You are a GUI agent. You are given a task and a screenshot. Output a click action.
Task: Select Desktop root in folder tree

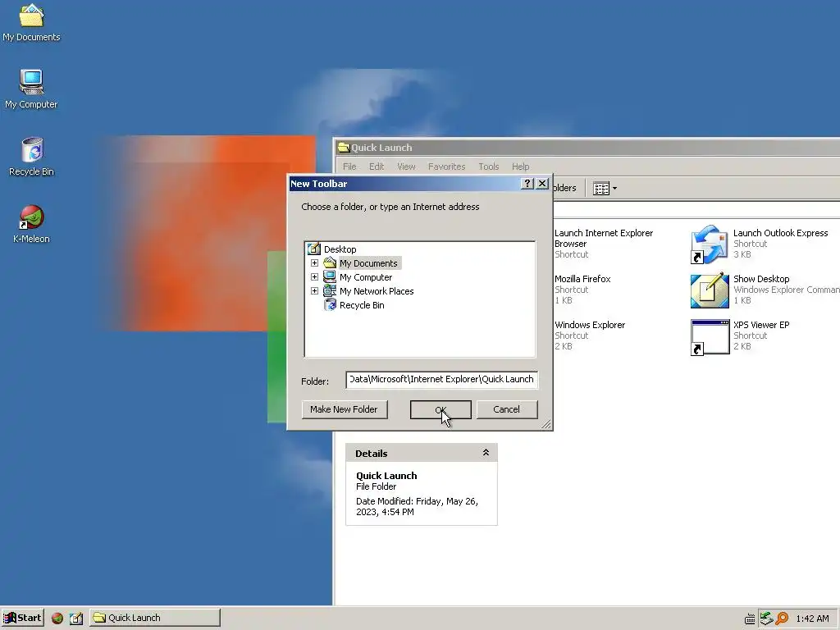(340, 249)
